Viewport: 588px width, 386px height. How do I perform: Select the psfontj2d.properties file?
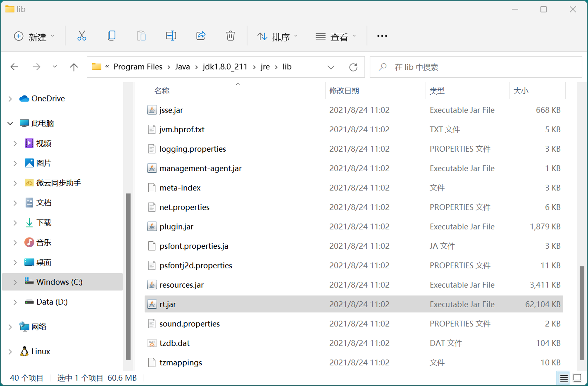[196, 265]
